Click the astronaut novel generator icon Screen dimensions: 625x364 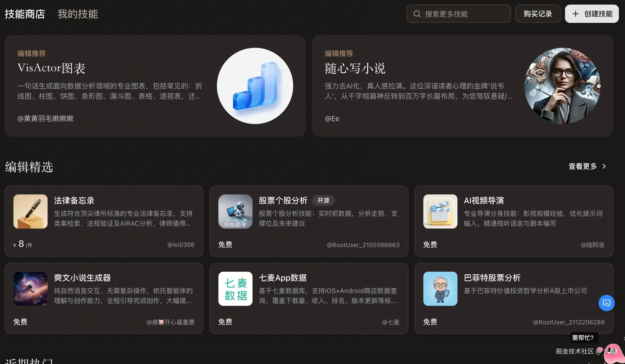coord(31,289)
